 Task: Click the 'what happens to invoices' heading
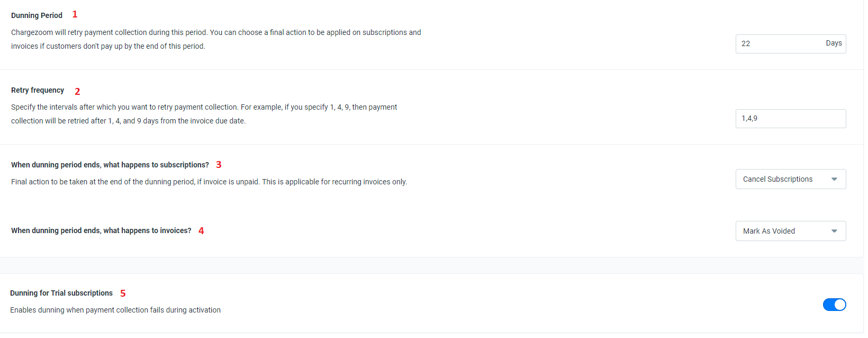[101, 230]
